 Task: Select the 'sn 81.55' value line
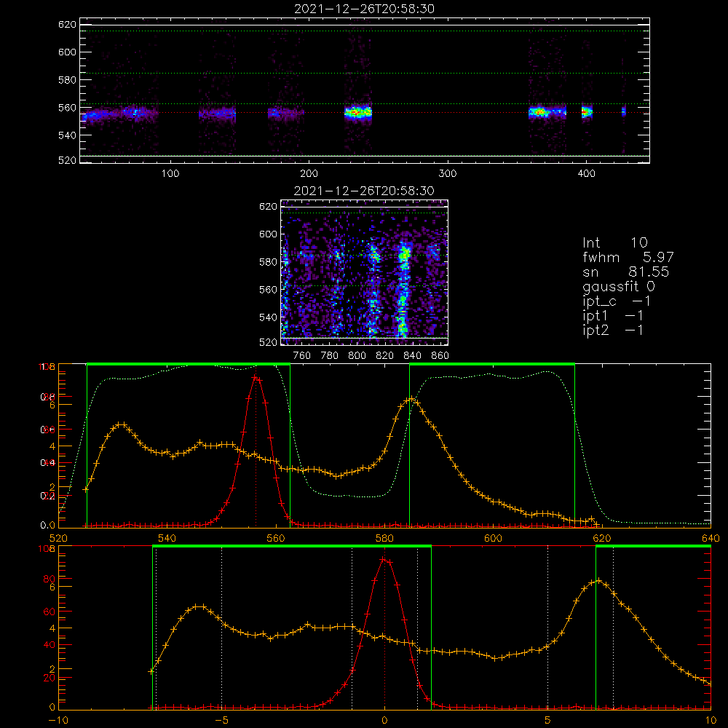625,272
